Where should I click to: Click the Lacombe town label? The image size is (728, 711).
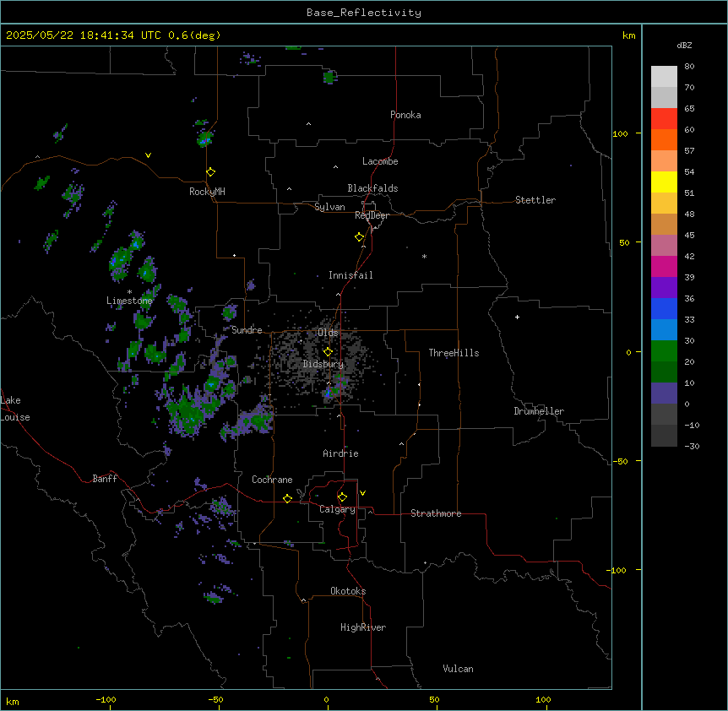[380, 161]
